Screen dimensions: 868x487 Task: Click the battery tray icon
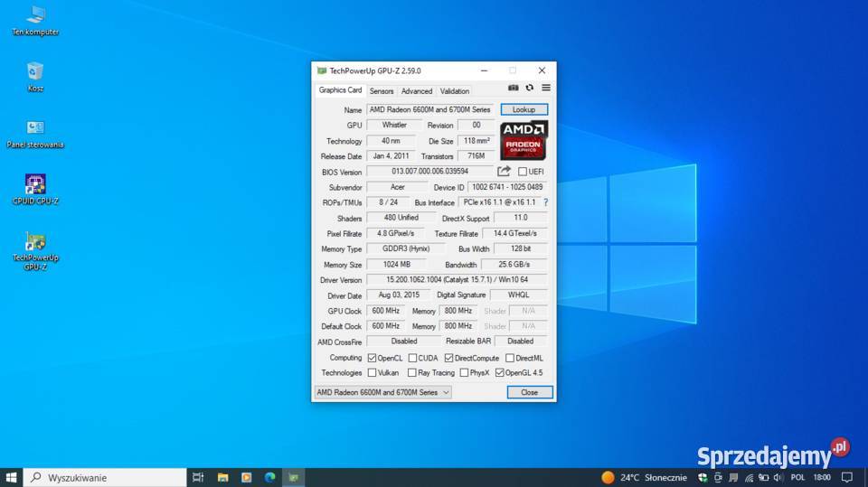tap(763, 478)
